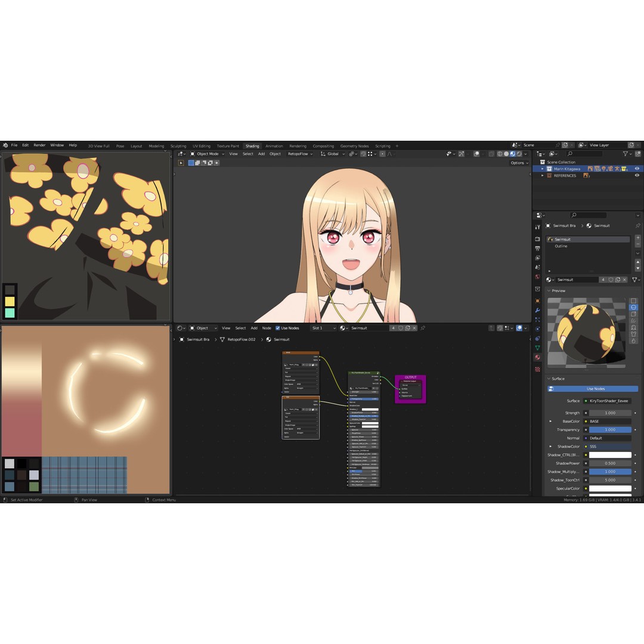
Task: Set material preview to shader ball
Action: [x=634, y=327]
